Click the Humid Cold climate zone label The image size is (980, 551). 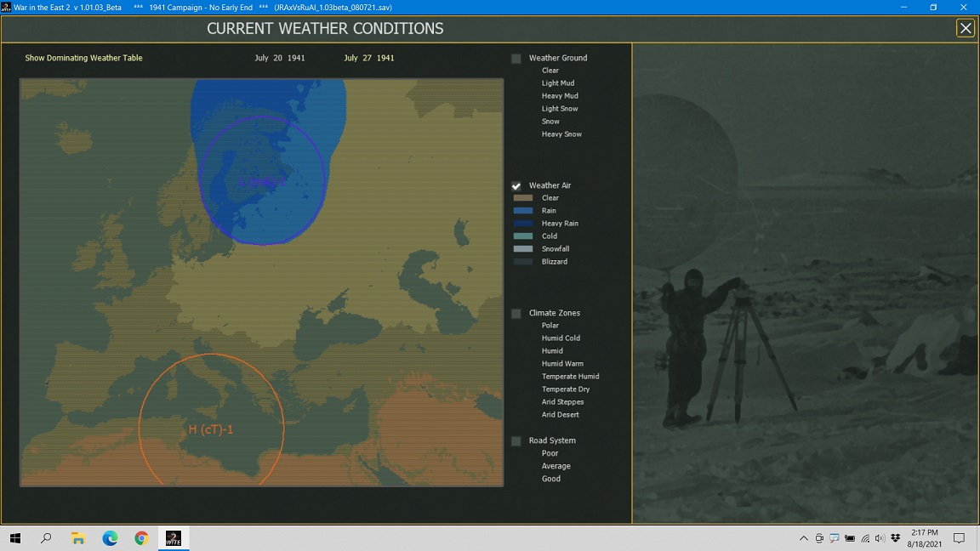pos(561,338)
